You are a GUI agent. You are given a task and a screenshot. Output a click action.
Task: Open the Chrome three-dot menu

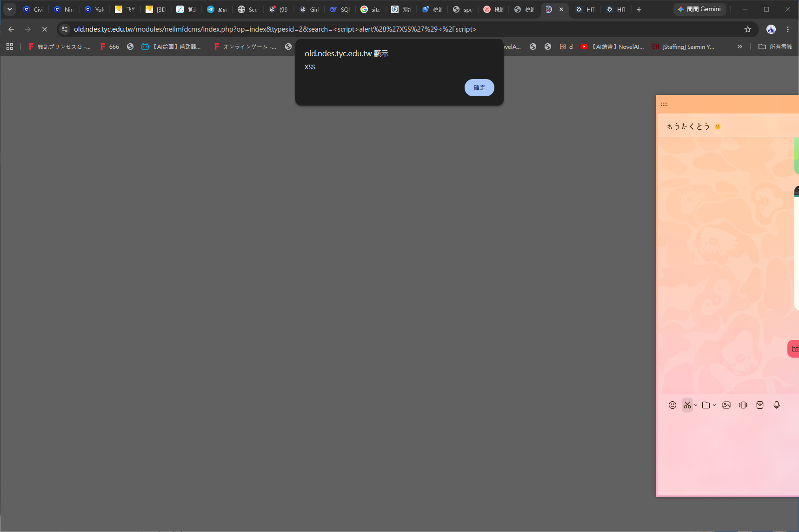pos(788,29)
